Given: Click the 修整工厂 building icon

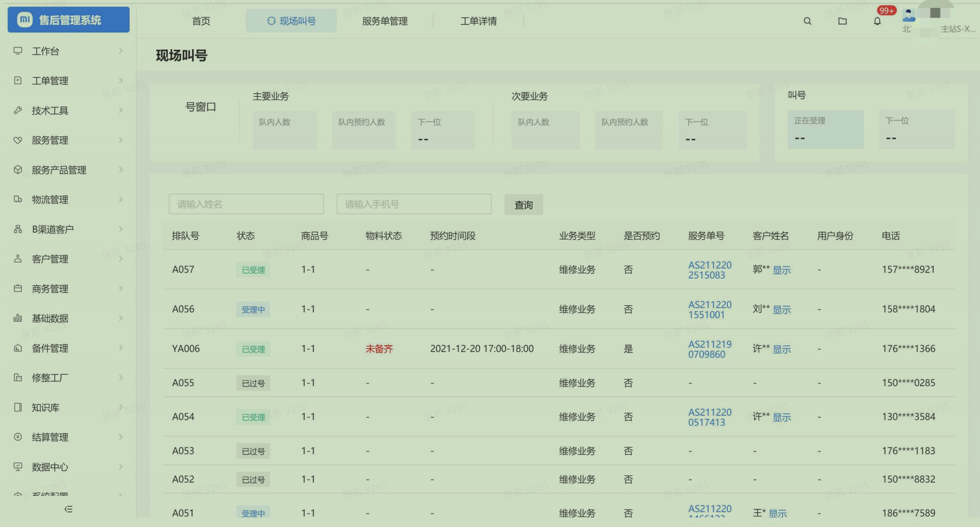Looking at the screenshot, I should (x=18, y=378).
